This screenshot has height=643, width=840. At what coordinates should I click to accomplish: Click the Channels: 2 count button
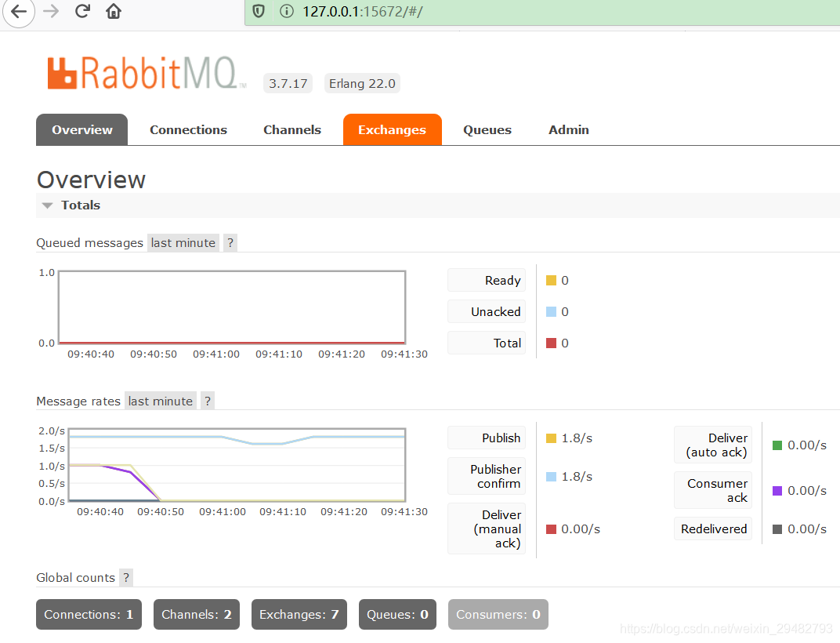coord(197,615)
